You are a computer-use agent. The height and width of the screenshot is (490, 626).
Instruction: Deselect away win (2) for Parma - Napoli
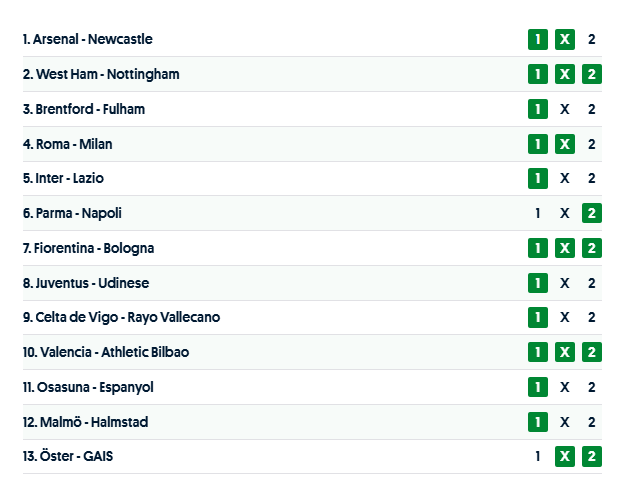(592, 213)
